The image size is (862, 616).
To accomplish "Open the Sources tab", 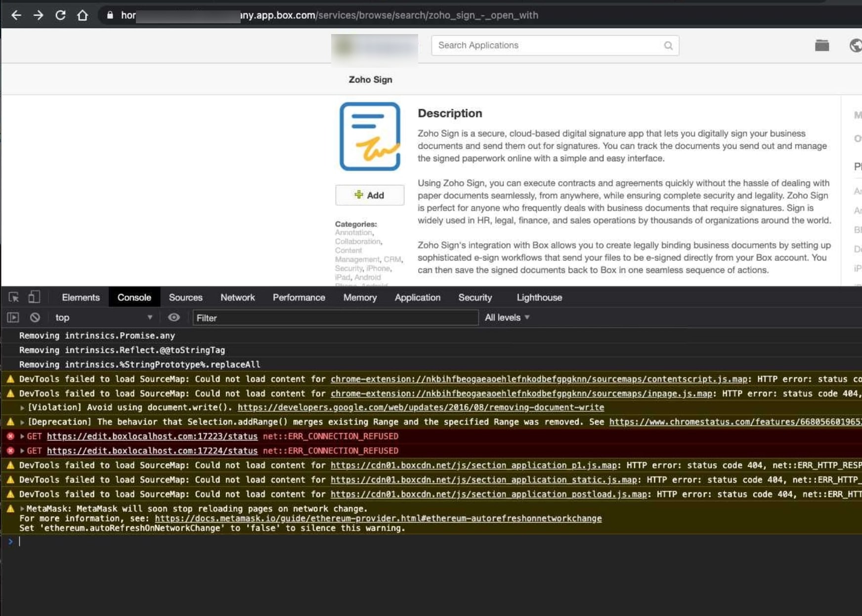I will coord(185,297).
